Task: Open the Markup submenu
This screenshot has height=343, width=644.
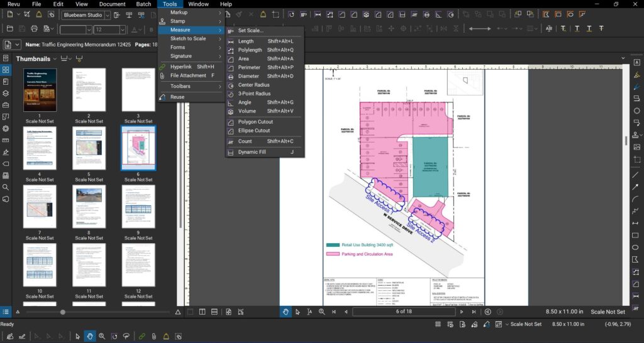Action: pos(191,13)
